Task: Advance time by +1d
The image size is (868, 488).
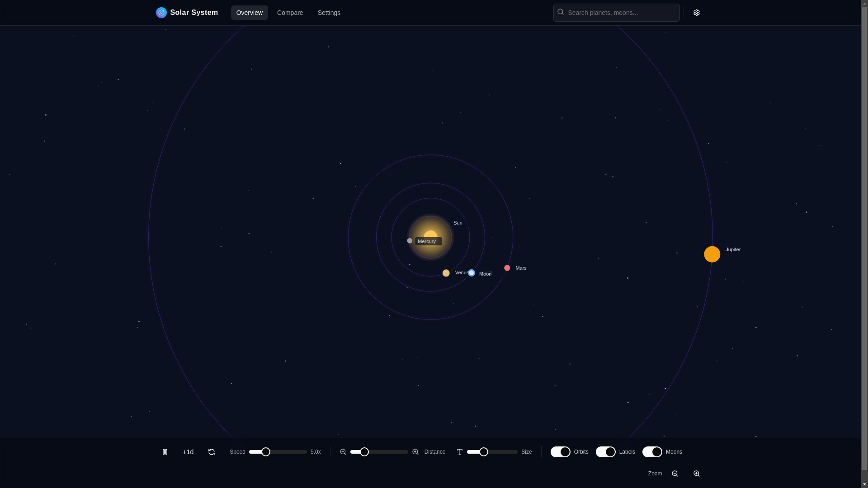Action: pos(188,452)
